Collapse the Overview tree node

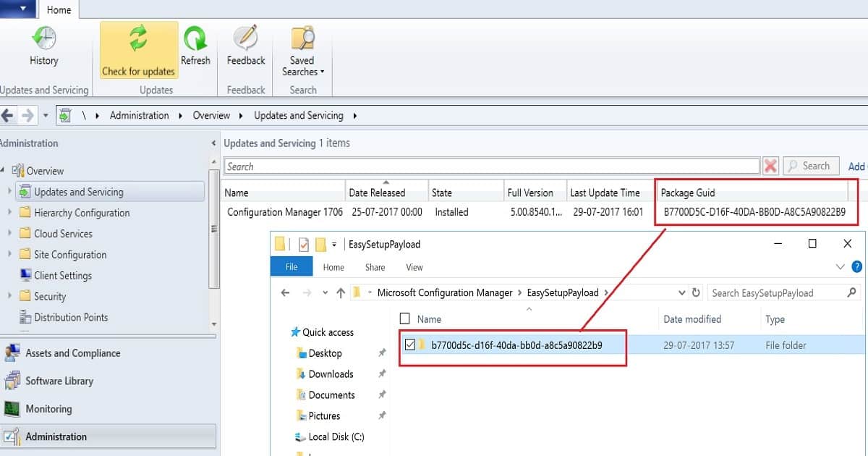pos(4,171)
